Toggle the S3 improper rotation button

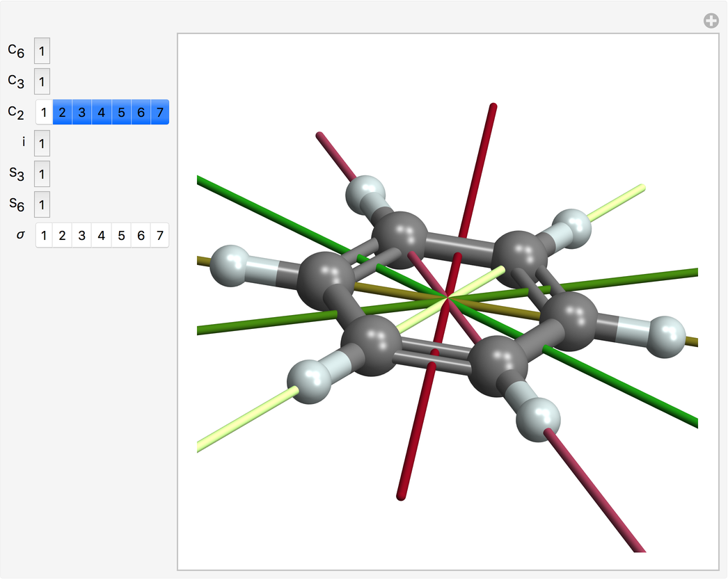coord(42,175)
